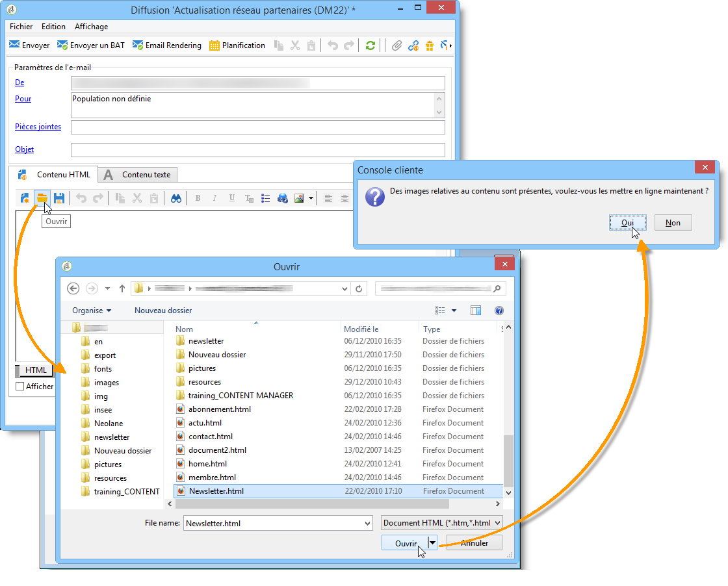Toggle underline formatting in the HTML editor
728x586 pixels.
[x=231, y=198]
